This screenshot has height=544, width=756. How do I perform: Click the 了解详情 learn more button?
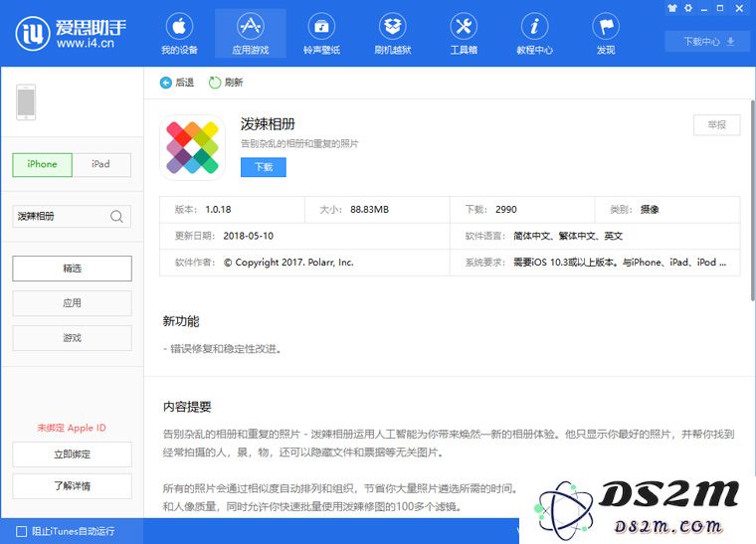pyautogui.click(x=72, y=486)
